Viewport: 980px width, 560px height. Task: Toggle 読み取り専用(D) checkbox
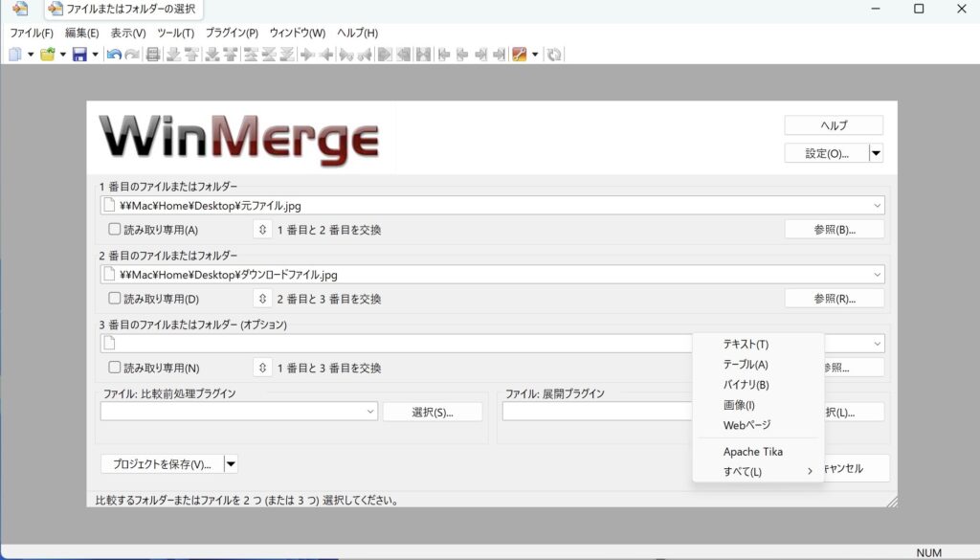(x=115, y=298)
